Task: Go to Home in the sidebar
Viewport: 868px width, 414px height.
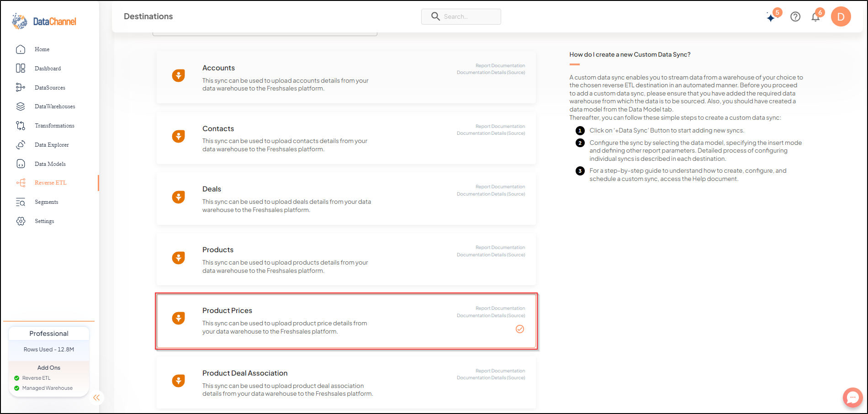Action: 42,49
